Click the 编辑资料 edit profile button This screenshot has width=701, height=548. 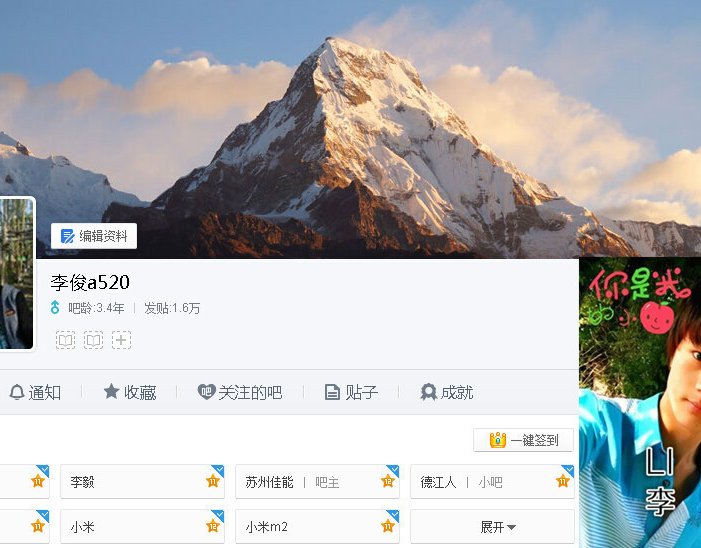click(94, 236)
